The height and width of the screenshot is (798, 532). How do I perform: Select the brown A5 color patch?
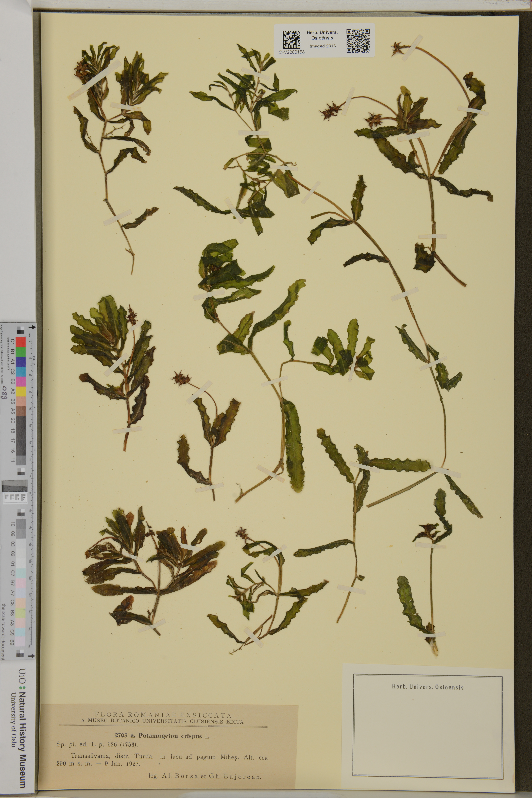tap(21, 411)
